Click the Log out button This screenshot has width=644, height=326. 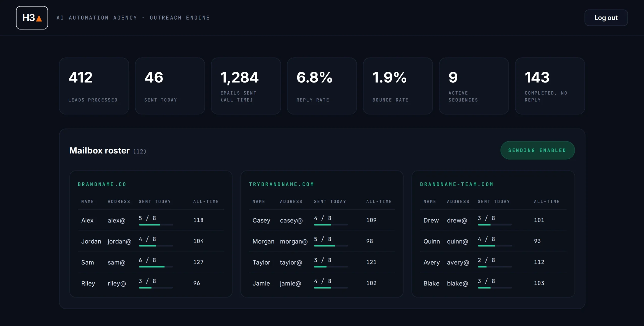[606, 18]
